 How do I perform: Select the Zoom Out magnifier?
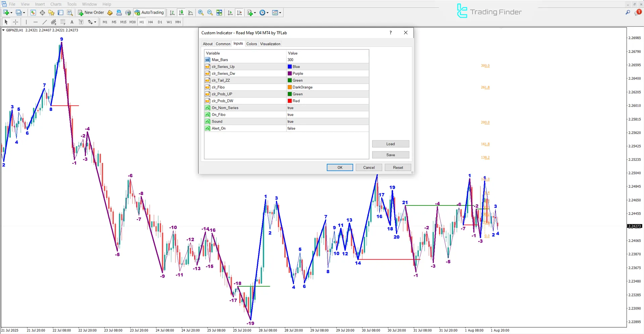[x=210, y=12]
